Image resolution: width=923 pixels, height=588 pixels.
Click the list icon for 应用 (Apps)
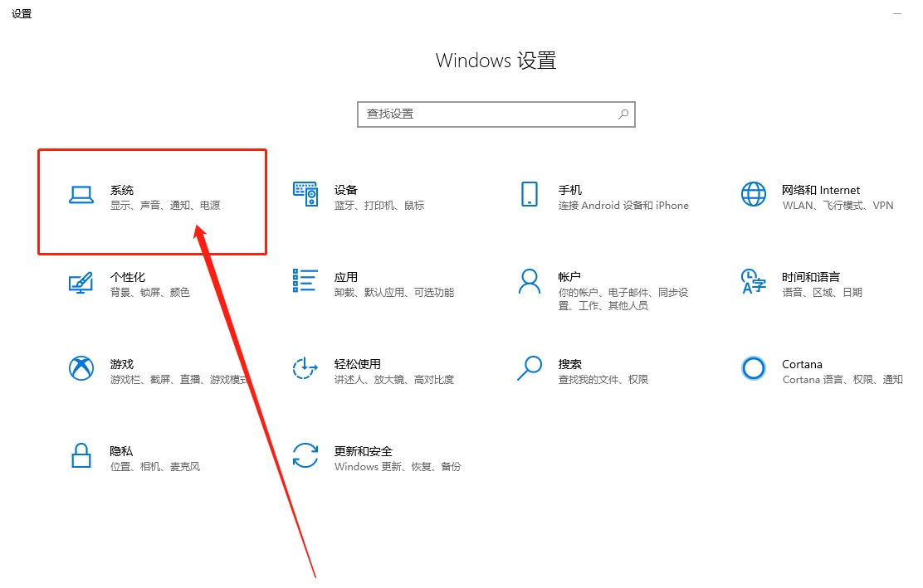point(305,281)
